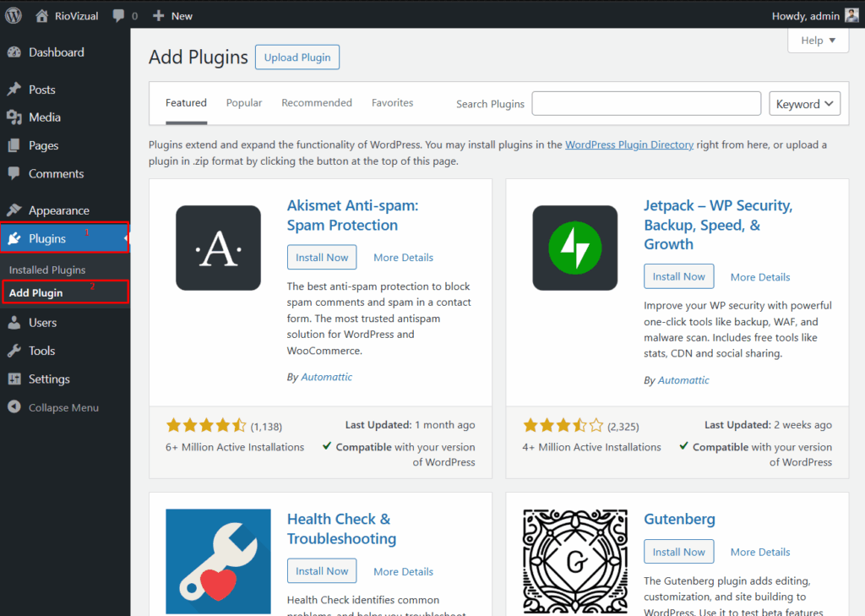865x616 pixels.
Task: View More Details for Jetpack
Action: (760, 277)
